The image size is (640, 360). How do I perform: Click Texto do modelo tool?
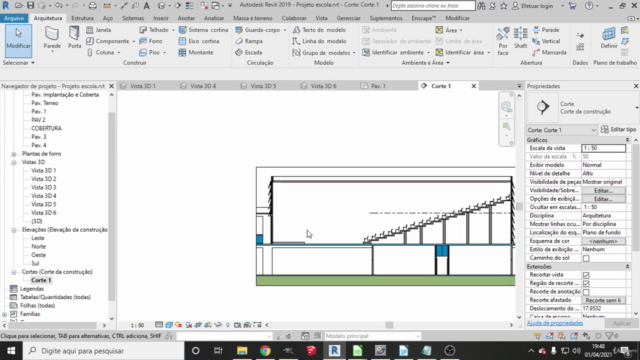319,30
